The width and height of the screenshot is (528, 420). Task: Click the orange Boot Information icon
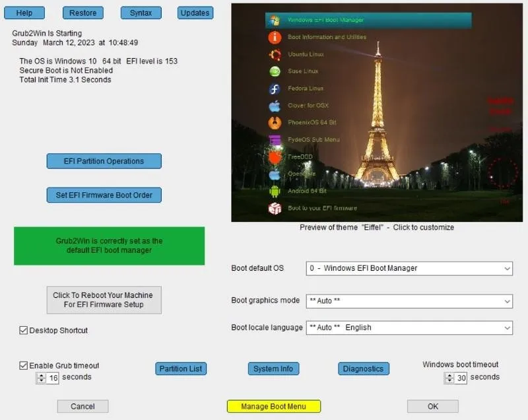(275, 37)
